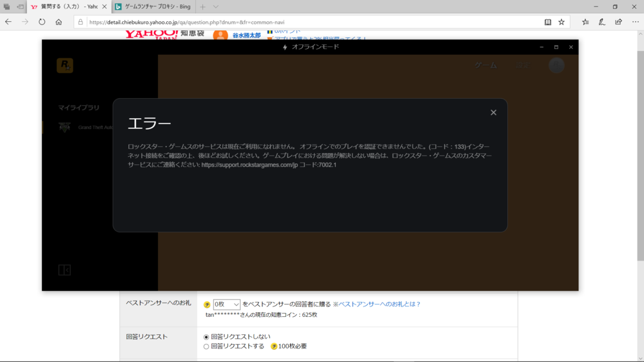The image size is (644, 362).
Task: Click the 知恵コイン icon beside 0枚
Action: click(207, 305)
